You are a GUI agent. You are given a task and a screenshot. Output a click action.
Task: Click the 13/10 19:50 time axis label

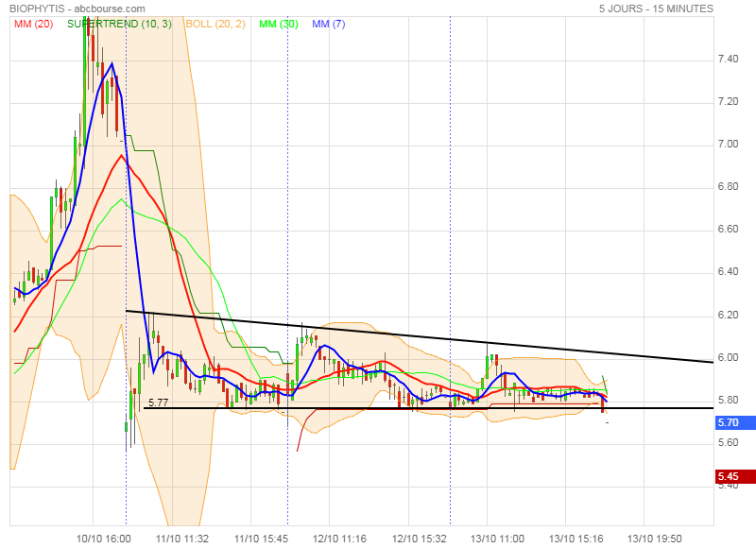pyautogui.click(x=655, y=539)
